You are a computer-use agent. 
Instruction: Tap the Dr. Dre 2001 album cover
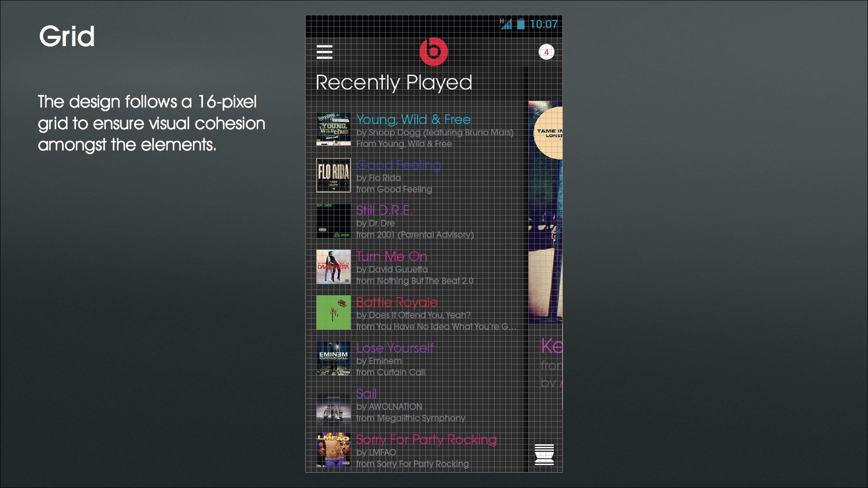point(334,221)
